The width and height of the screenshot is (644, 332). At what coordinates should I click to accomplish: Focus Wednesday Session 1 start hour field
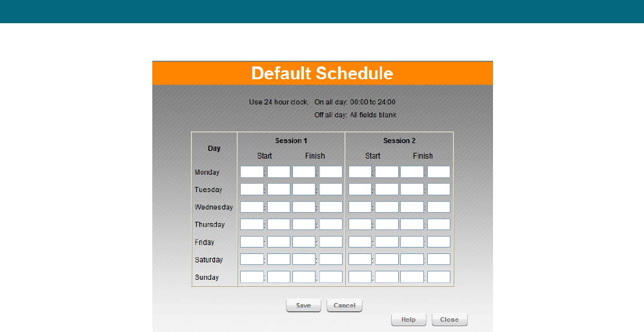(x=252, y=207)
